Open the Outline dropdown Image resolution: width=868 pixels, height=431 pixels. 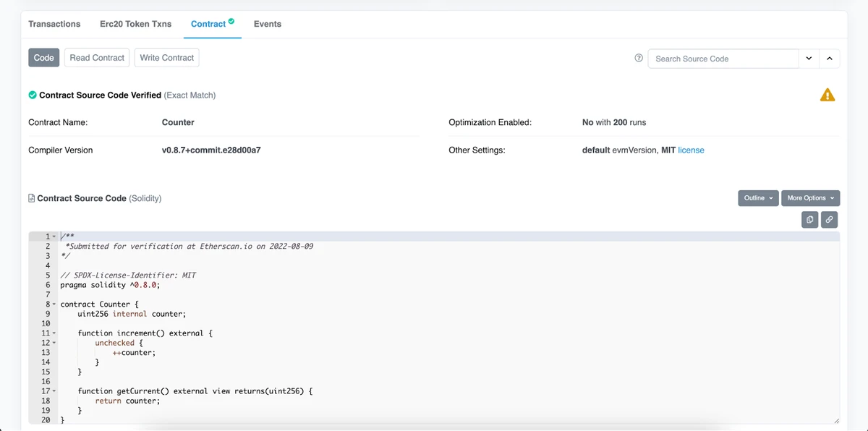tap(758, 198)
